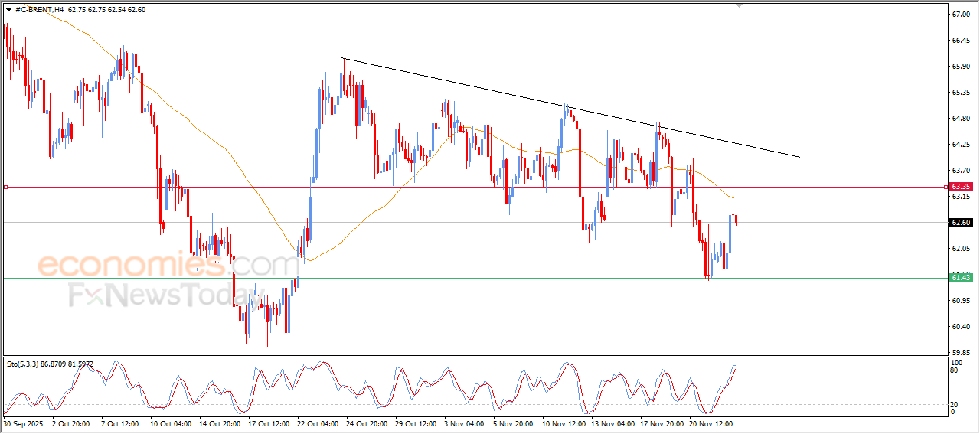The image size is (980, 434).
Task: Click the 20 Nov 12:00 time label
Action: pyautogui.click(x=713, y=422)
